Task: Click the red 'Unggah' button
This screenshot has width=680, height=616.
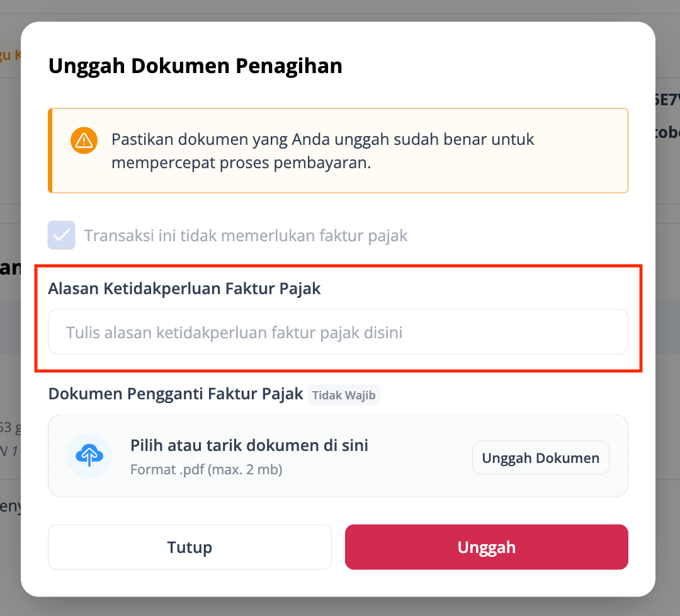Action: tap(487, 547)
